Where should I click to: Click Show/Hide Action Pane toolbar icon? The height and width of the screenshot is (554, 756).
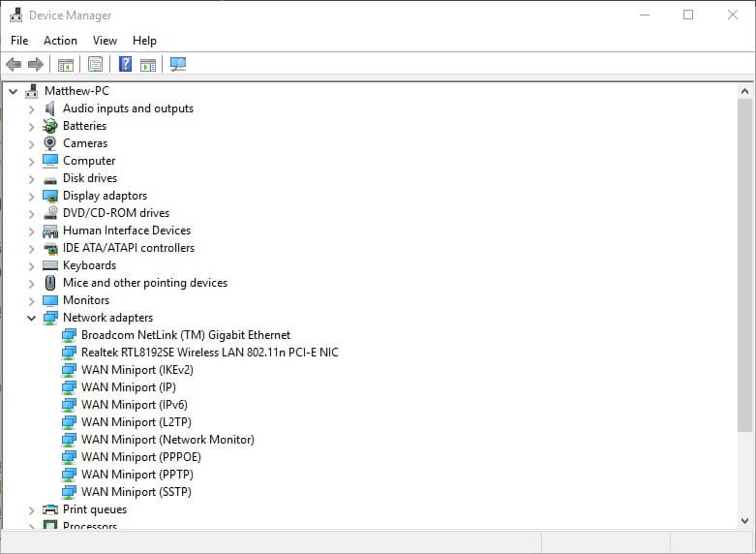click(148, 64)
